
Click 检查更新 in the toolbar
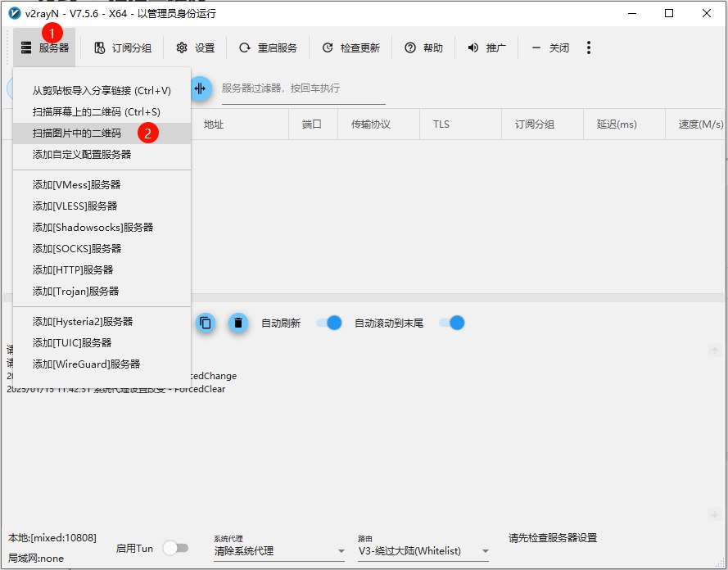[350, 48]
